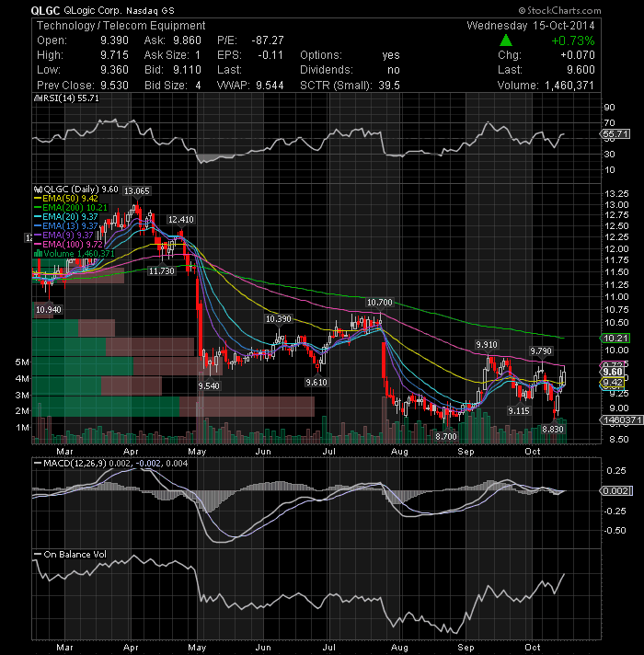Click the 55.71 RSI tag on right axis
644x655 pixels.
pos(615,134)
